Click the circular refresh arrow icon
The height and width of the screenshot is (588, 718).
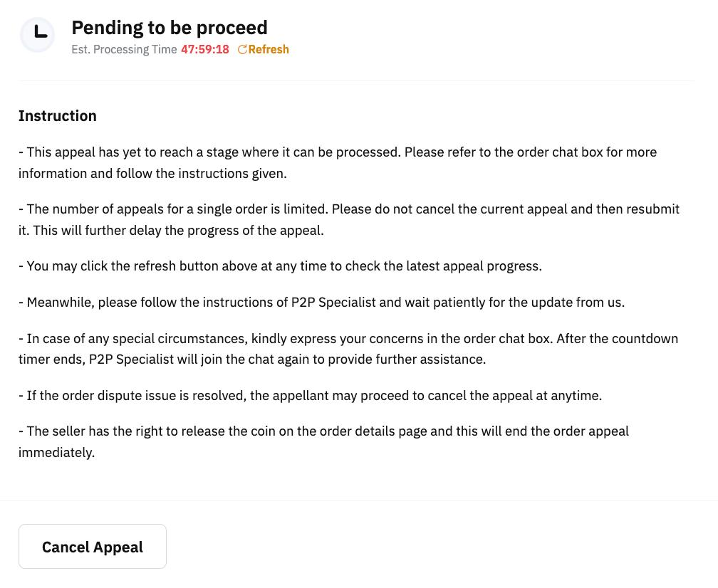[x=242, y=49]
